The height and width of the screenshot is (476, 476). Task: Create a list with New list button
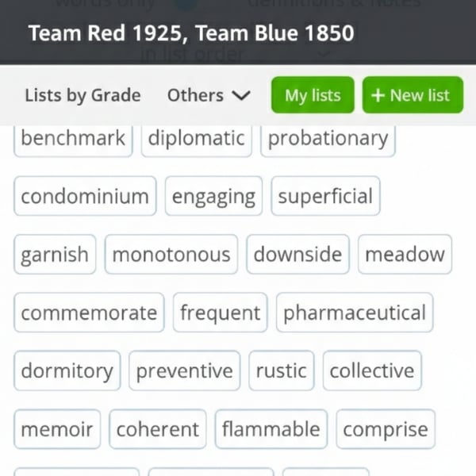click(410, 96)
